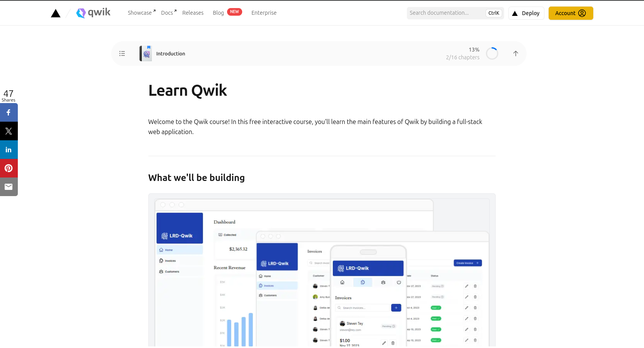
Task: Select the Introduction chapter title
Action: coord(170,54)
